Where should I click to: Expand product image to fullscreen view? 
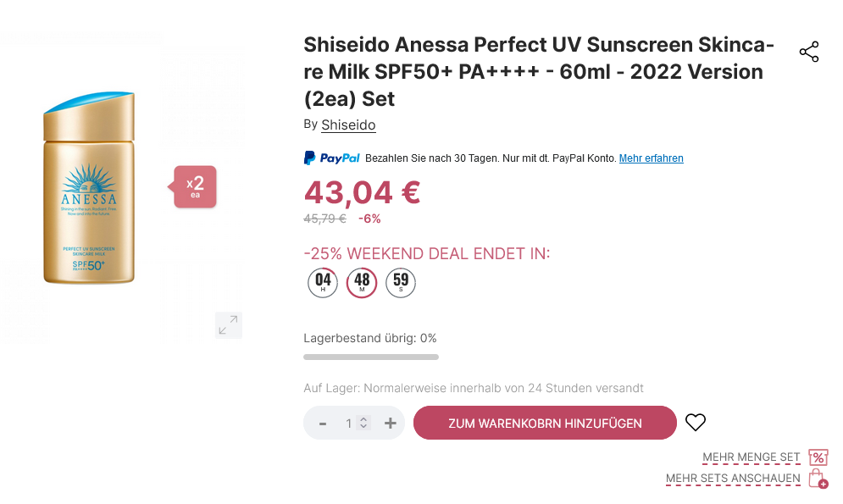point(228,325)
